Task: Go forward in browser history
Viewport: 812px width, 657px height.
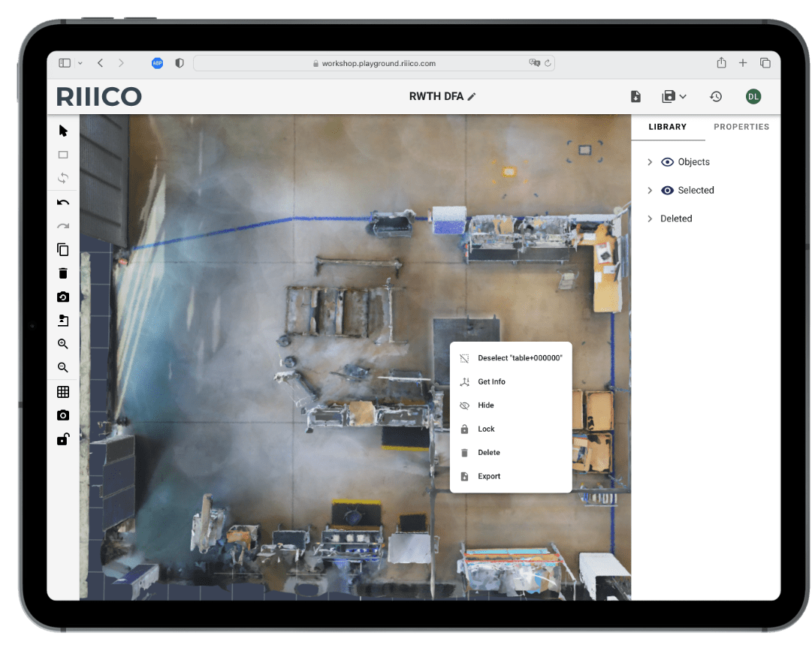Action: pyautogui.click(x=121, y=63)
